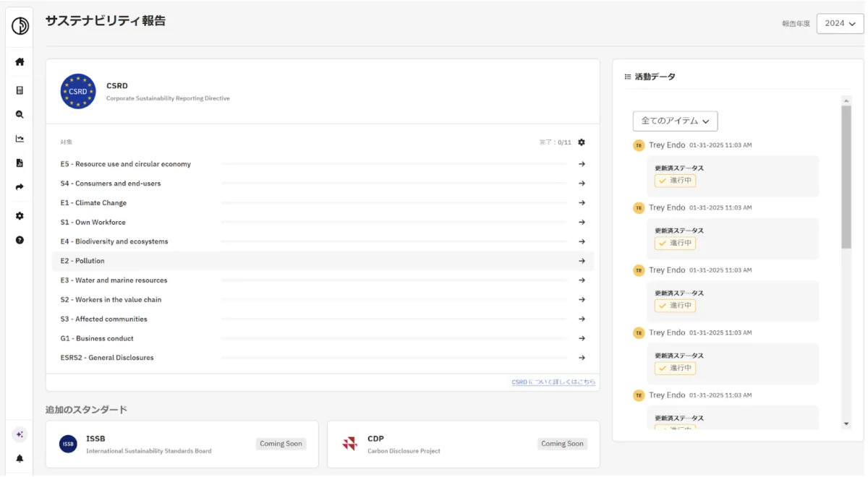Go to Home in the sidebar
Image resolution: width=868 pixels, height=477 pixels.
tap(20, 62)
